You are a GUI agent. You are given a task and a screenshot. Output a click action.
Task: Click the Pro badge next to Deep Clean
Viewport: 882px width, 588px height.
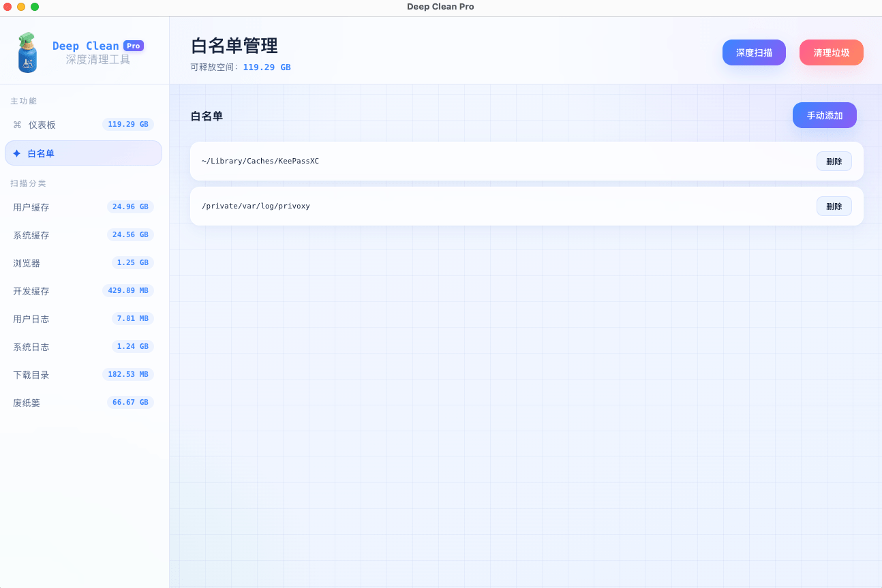click(x=134, y=46)
